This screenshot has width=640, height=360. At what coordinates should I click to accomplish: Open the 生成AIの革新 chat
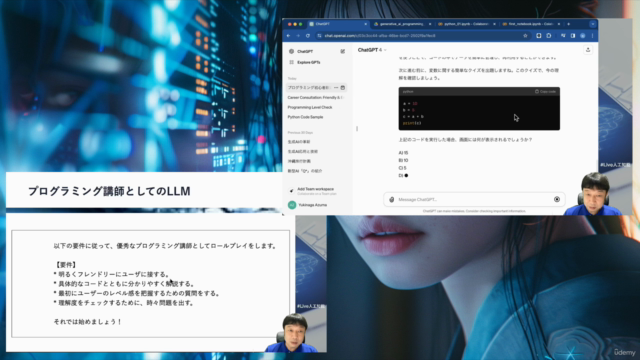[299, 142]
